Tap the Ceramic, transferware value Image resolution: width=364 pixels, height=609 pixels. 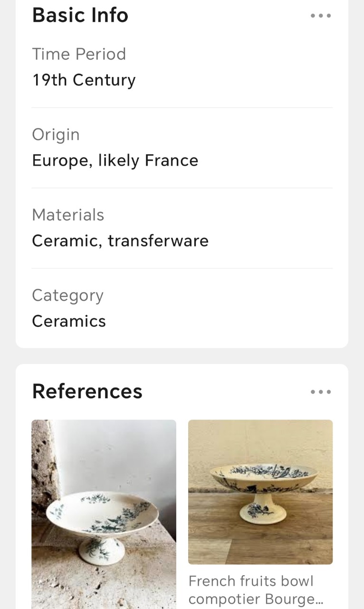120,241
